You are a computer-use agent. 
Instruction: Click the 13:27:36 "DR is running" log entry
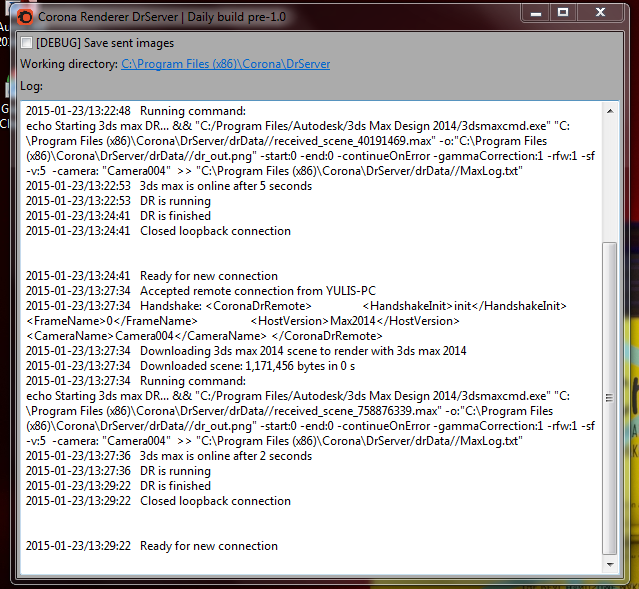tap(118, 471)
